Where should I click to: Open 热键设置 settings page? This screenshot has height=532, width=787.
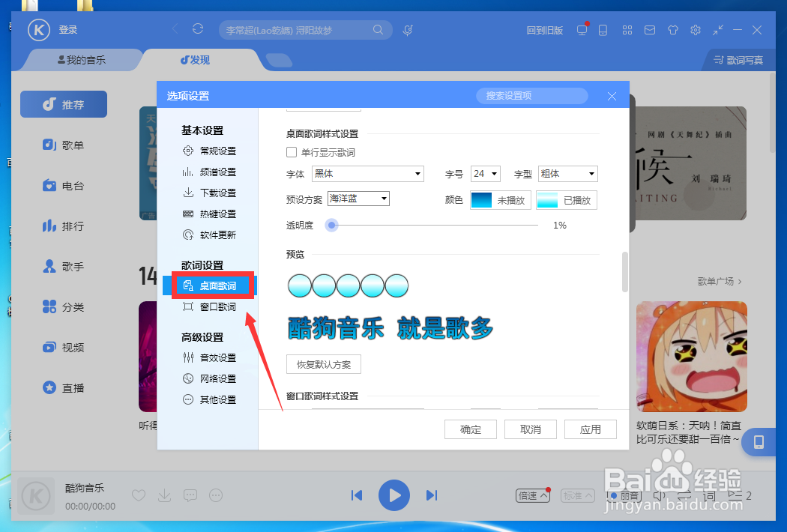[210, 214]
